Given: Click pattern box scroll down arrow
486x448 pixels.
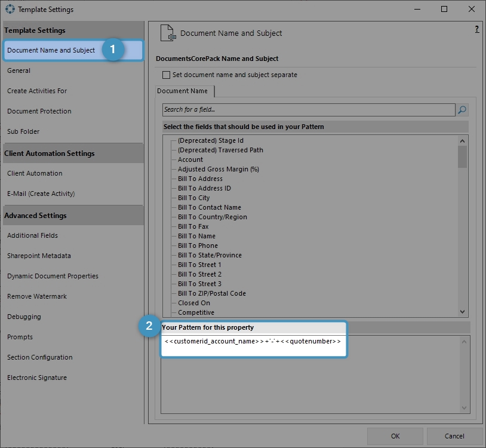Looking at the screenshot, I should [464, 408].
